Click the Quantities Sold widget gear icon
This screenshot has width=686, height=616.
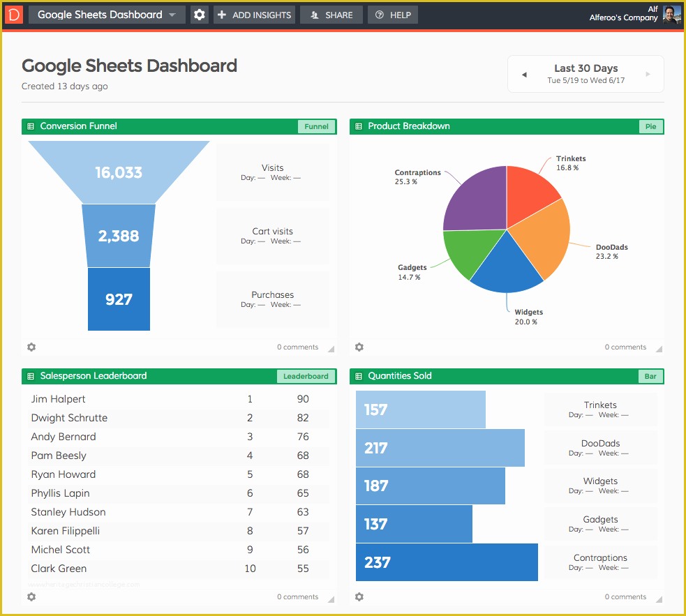point(359,596)
